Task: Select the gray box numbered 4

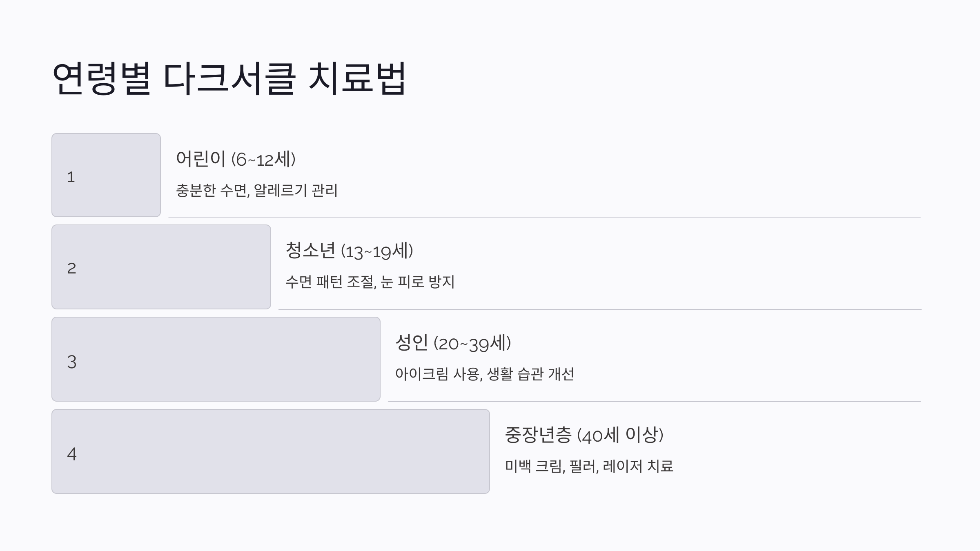Action: pyautogui.click(x=271, y=451)
